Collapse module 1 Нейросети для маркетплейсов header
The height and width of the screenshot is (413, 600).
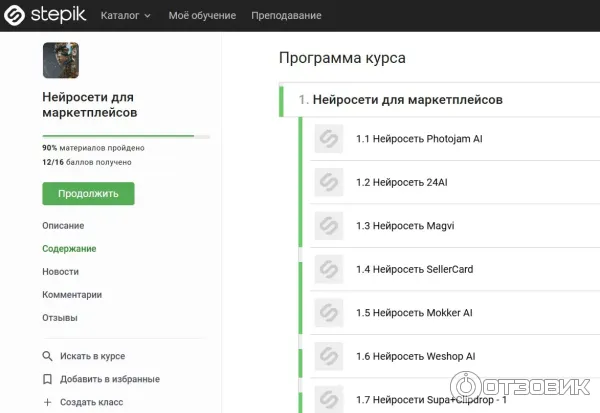coord(440,100)
